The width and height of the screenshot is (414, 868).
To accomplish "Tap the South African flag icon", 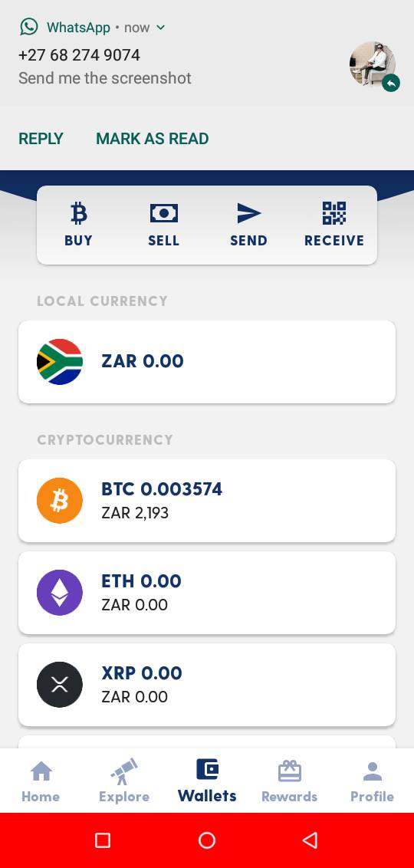I will pos(60,361).
